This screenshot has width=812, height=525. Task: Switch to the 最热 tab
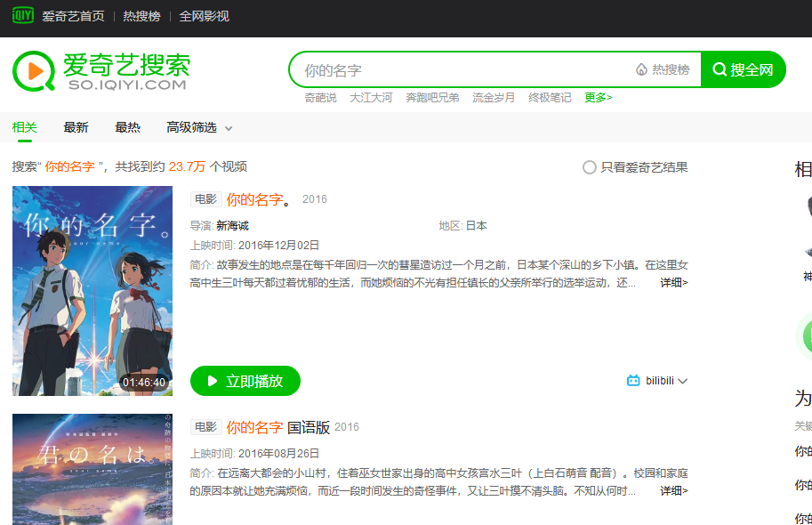(x=127, y=127)
